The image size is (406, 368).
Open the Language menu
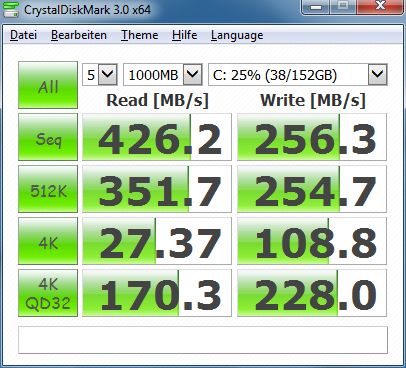coord(237,35)
